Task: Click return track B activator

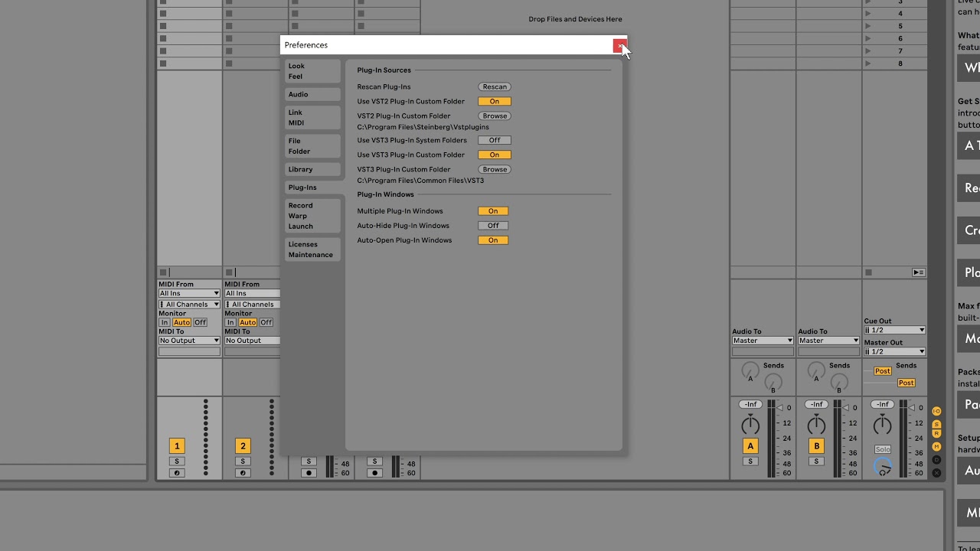Action: click(816, 446)
